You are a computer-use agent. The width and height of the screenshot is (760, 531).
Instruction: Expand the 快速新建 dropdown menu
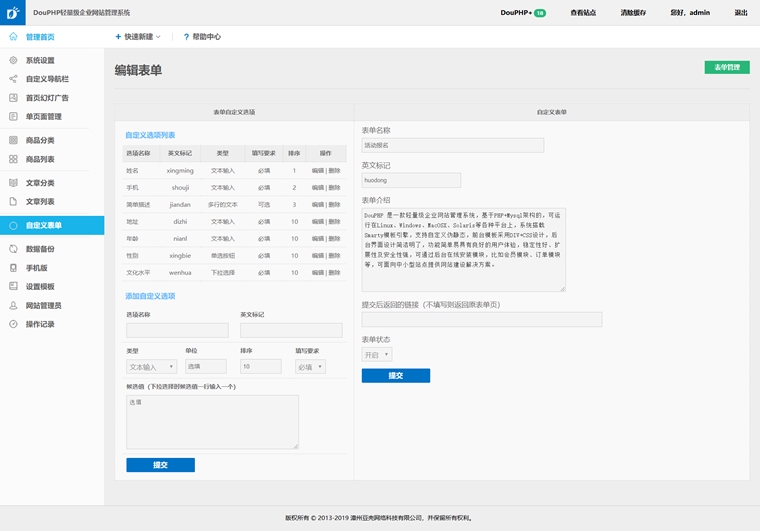click(138, 37)
